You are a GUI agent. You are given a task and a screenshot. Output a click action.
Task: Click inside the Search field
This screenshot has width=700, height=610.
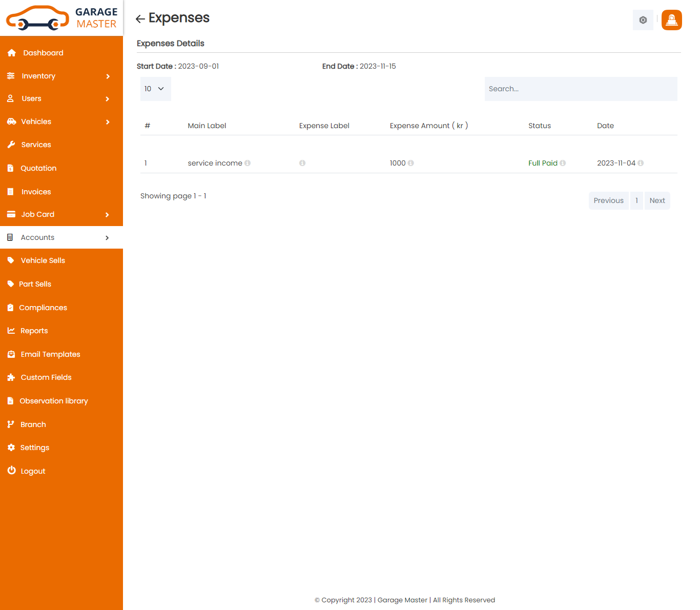[x=581, y=88]
